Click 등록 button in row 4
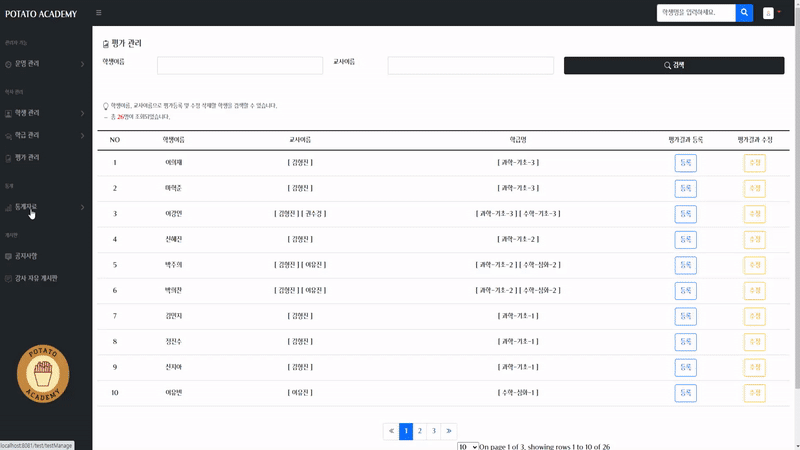Screen dimensions: 800x450 pos(685,239)
